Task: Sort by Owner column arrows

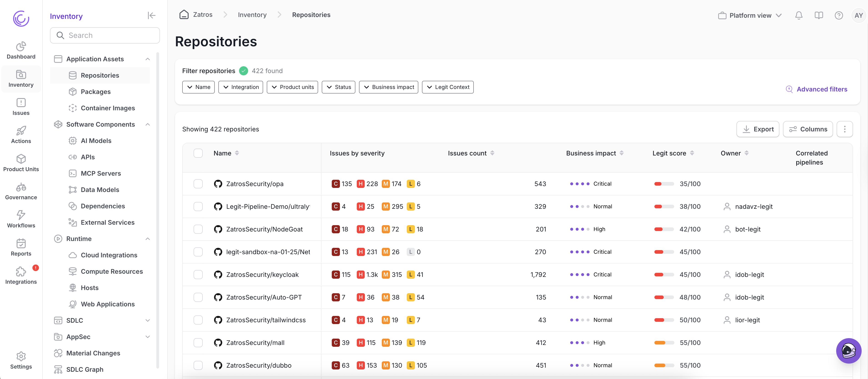Action: (x=747, y=153)
